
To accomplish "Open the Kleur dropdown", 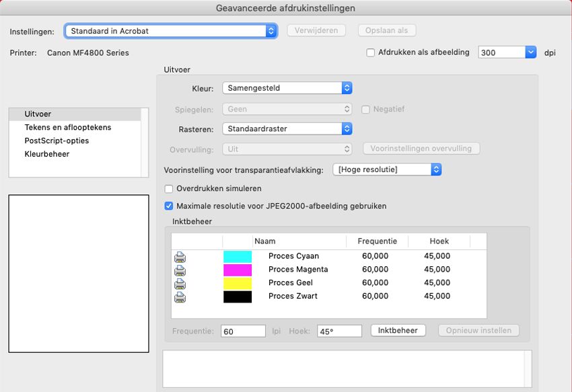I will tap(287, 88).
